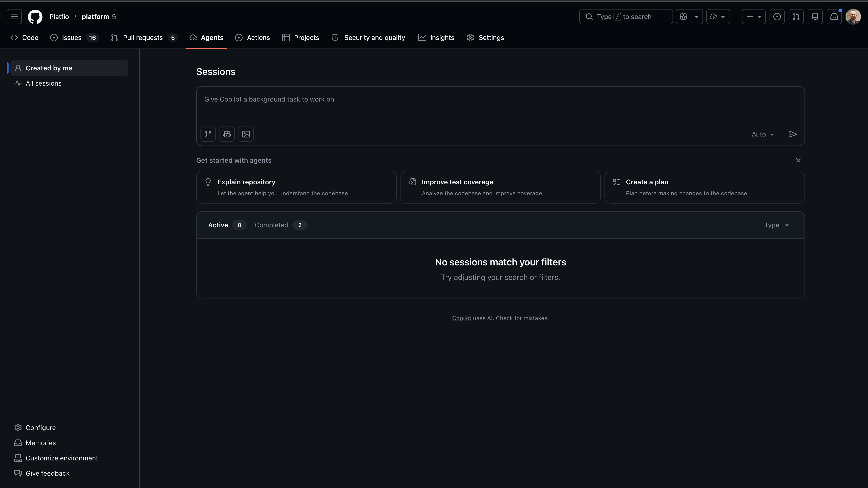Open the repository Settings tab

click(485, 38)
